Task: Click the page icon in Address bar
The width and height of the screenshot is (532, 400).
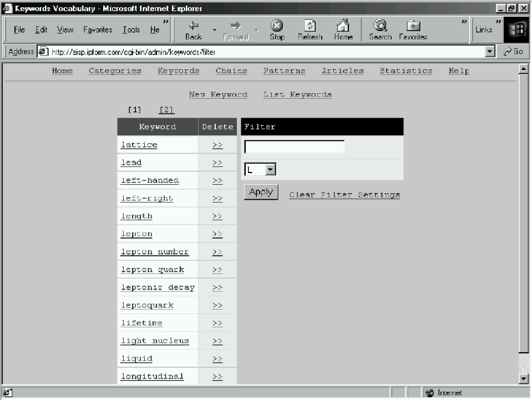Action: (43, 52)
